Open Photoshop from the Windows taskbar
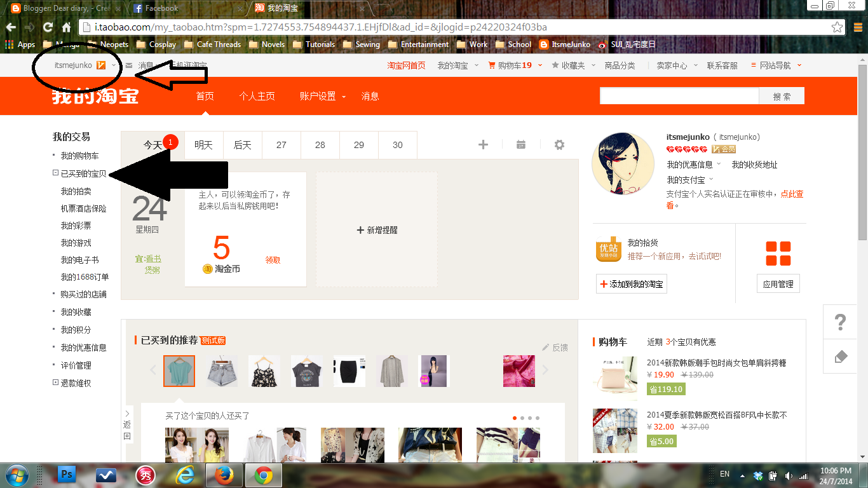The width and height of the screenshot is (868, 488). pos(65,475)
